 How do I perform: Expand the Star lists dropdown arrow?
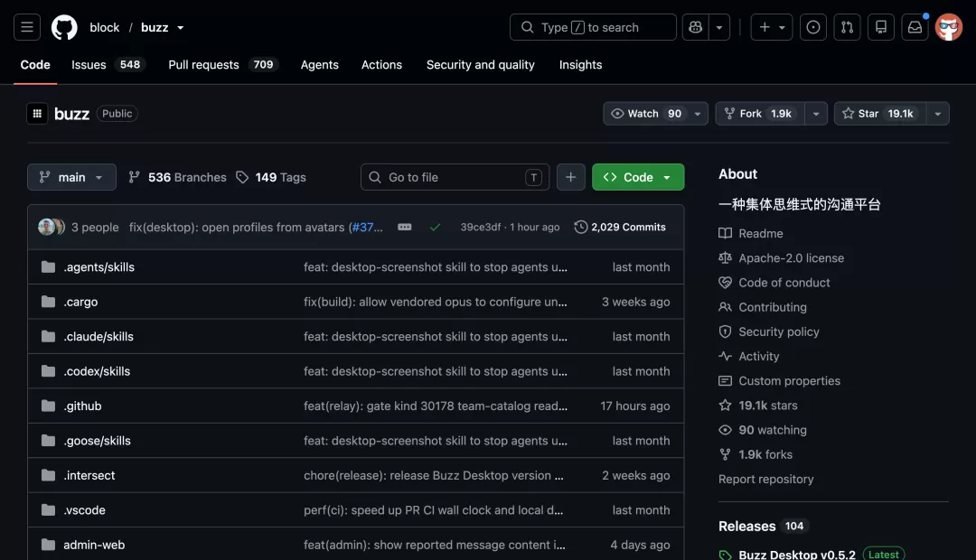coord(938,113)
